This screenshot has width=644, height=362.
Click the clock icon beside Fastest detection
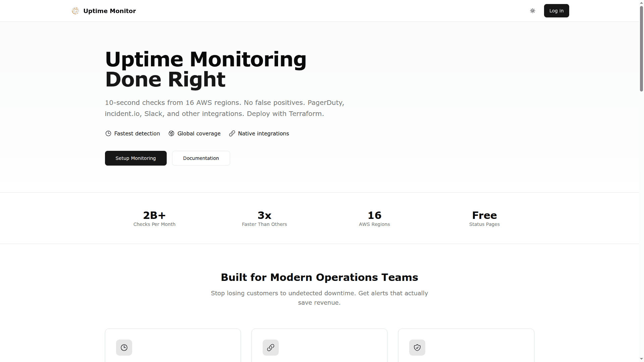tap(108, 133)
